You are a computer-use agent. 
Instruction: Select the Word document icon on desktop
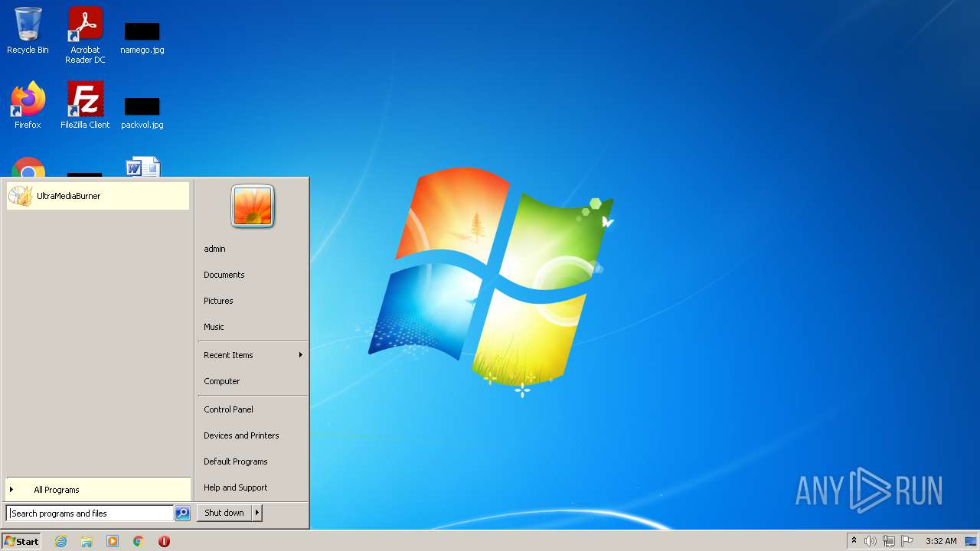tap(143, 167)
